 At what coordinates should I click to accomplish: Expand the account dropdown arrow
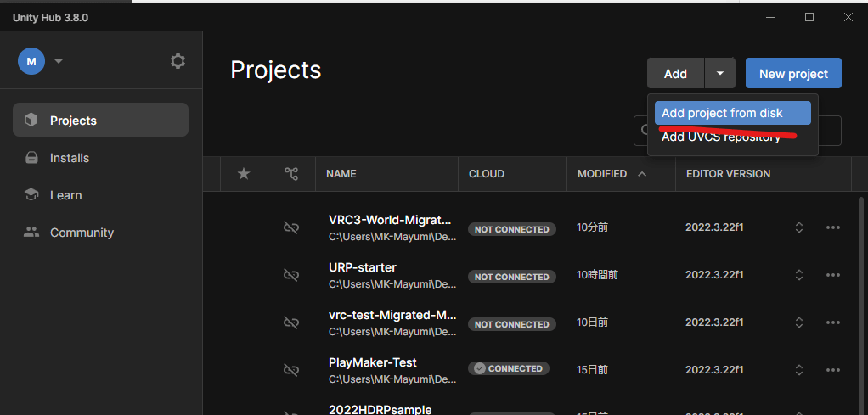tap(59, 61)
